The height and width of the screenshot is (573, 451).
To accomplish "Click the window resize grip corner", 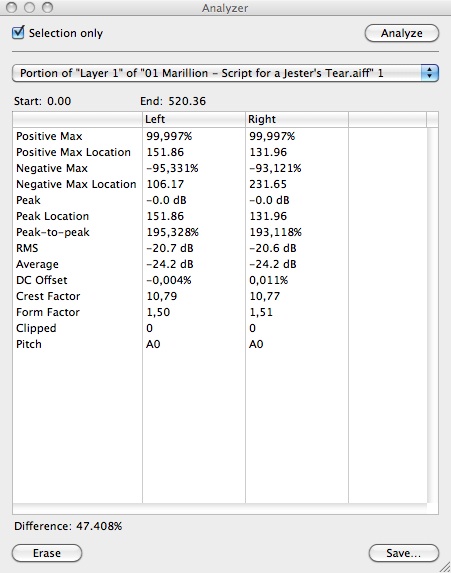I will click(x=445, y=567).
